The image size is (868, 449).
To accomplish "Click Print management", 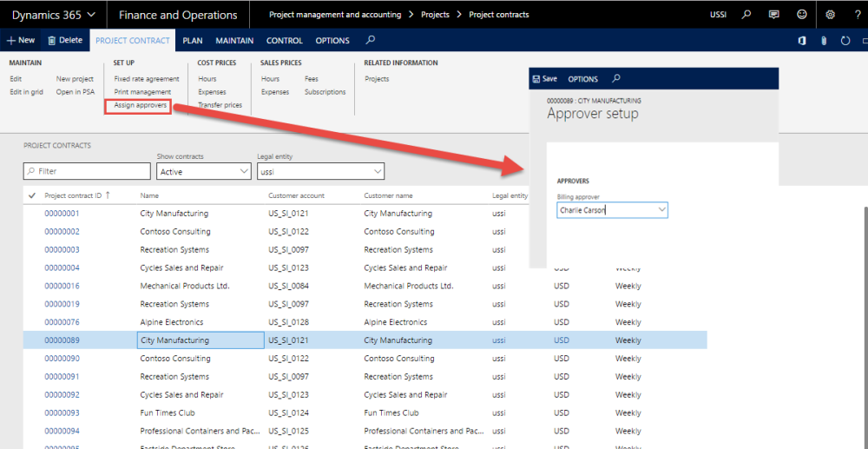I will 142,92.
